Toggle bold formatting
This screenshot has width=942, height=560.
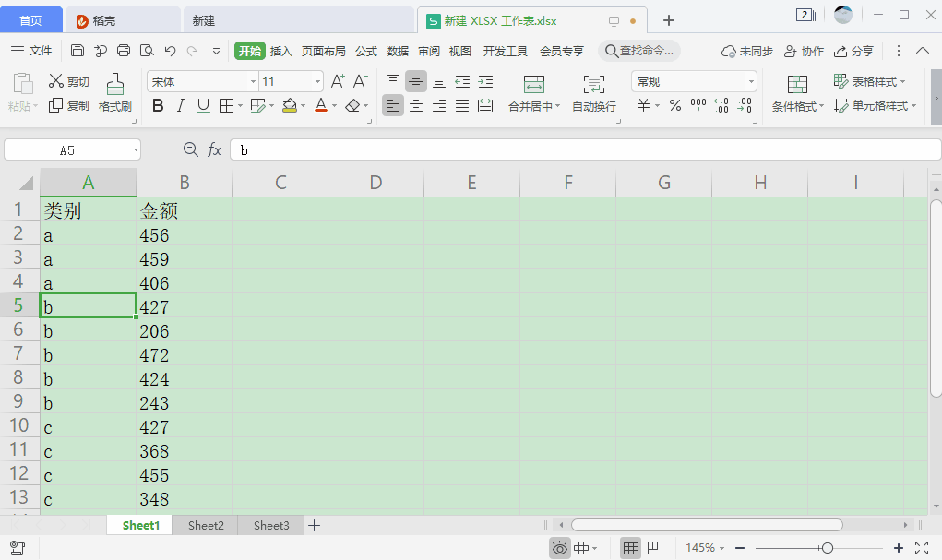coord(158,106)
